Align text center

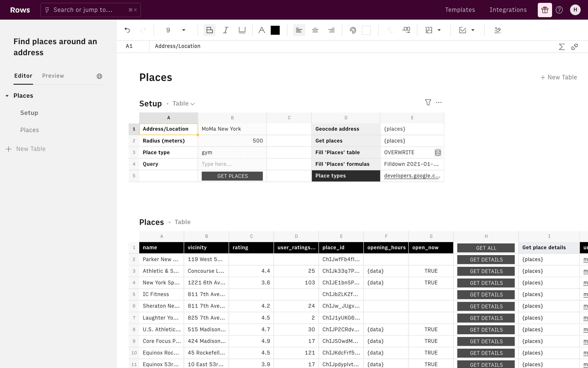(x=315, y=30)
